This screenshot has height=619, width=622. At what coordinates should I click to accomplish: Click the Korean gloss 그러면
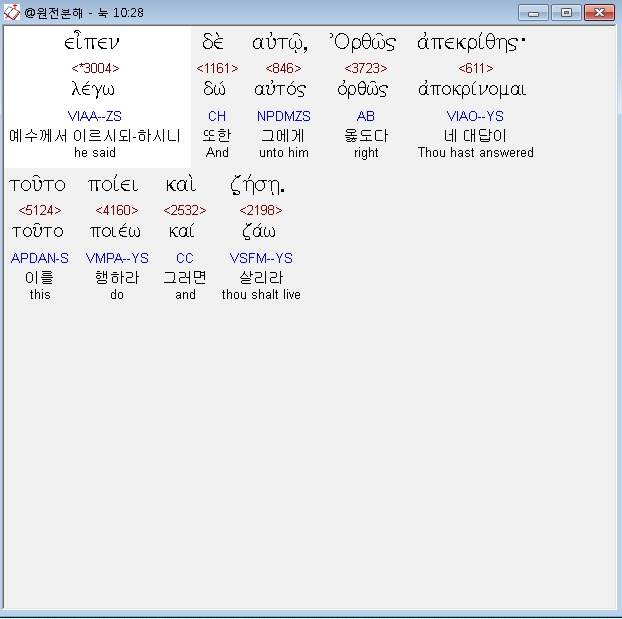coord(185,277)
